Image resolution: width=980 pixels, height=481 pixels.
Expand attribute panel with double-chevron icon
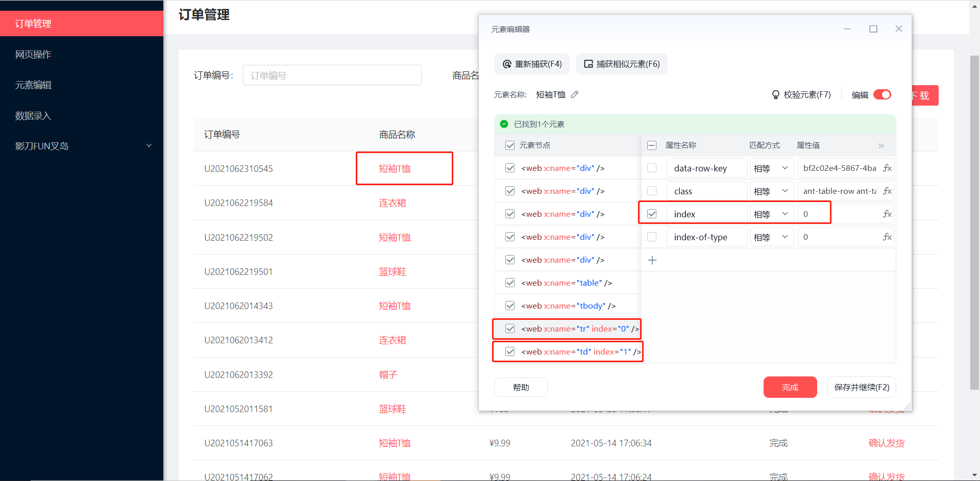click(881, 146)
